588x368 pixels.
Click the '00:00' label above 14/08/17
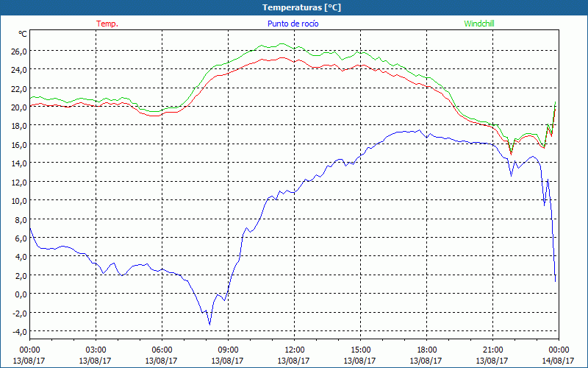(x=559, y=350)
